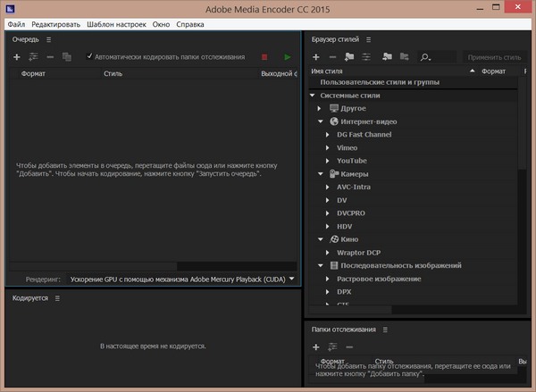Expand the DG Fast Channel presets
Image resolution: width=536 pixels, height=392 pixels.
pos(328,135)
